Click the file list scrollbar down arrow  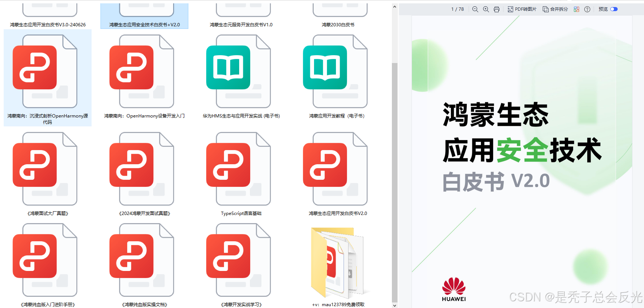coord(394,305)
